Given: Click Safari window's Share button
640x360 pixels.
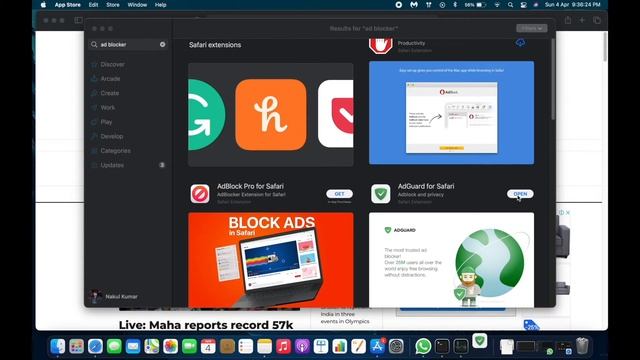Looking at the screenshot, I should pyautogui.click(x=568, y=20).
